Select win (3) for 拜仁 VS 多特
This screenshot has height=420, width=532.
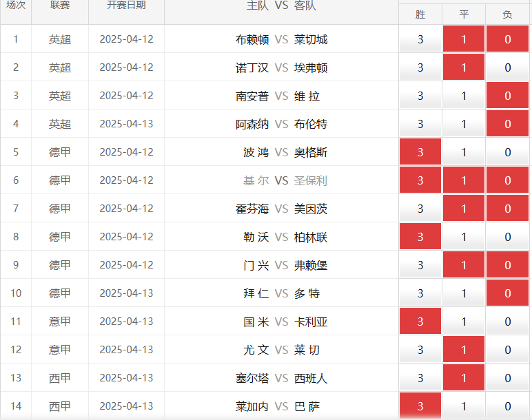coord(420,293)
